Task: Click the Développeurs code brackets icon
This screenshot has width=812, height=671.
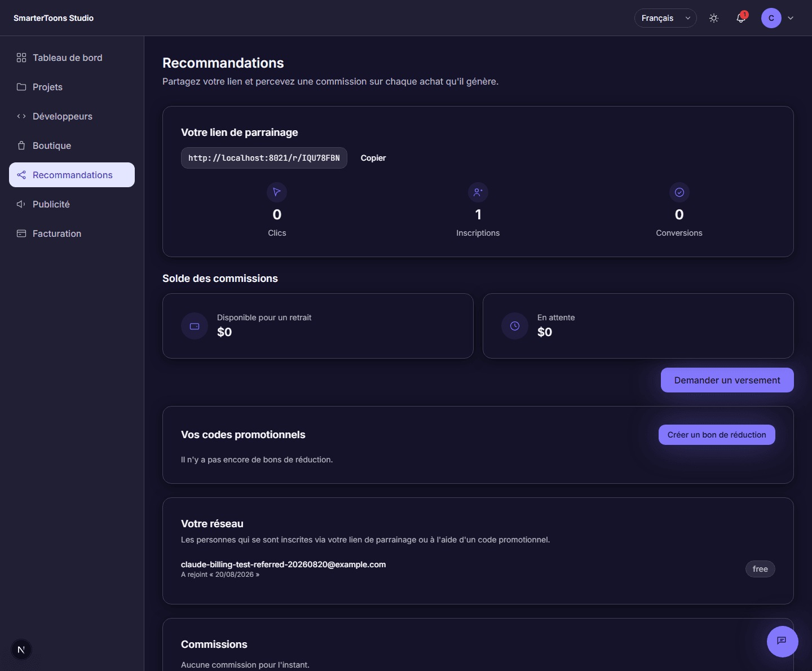Action: click(21, 116)
